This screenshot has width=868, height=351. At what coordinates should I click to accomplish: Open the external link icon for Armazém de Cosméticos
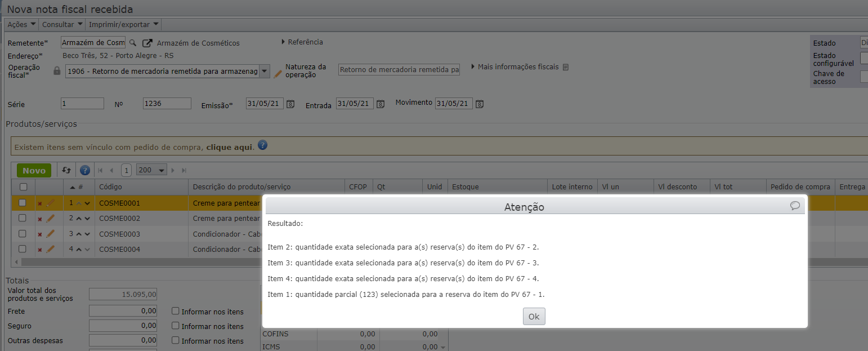click(x=147, y=43)
